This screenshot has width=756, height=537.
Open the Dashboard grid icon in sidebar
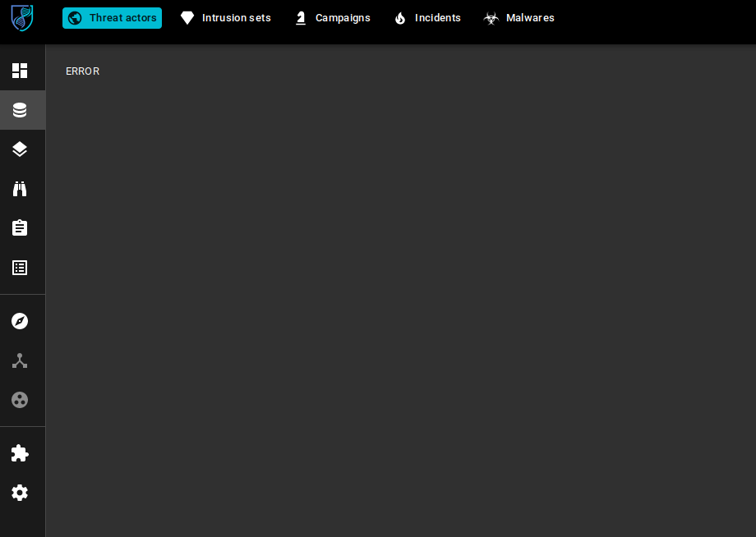click(20, 71)
